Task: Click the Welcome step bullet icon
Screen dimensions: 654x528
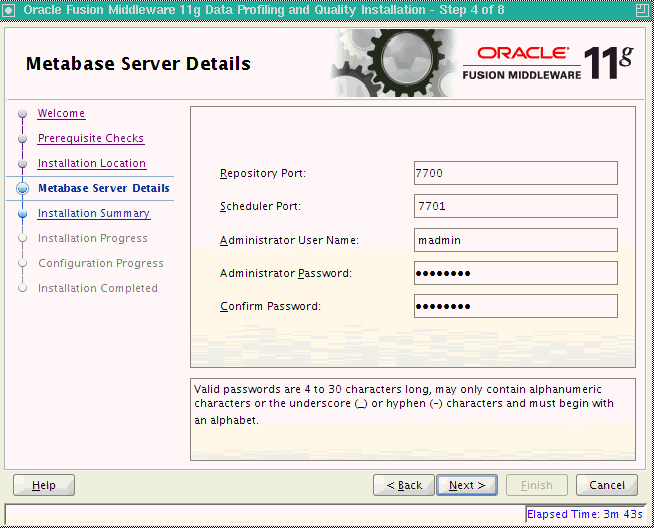Action: click(23, 113)
